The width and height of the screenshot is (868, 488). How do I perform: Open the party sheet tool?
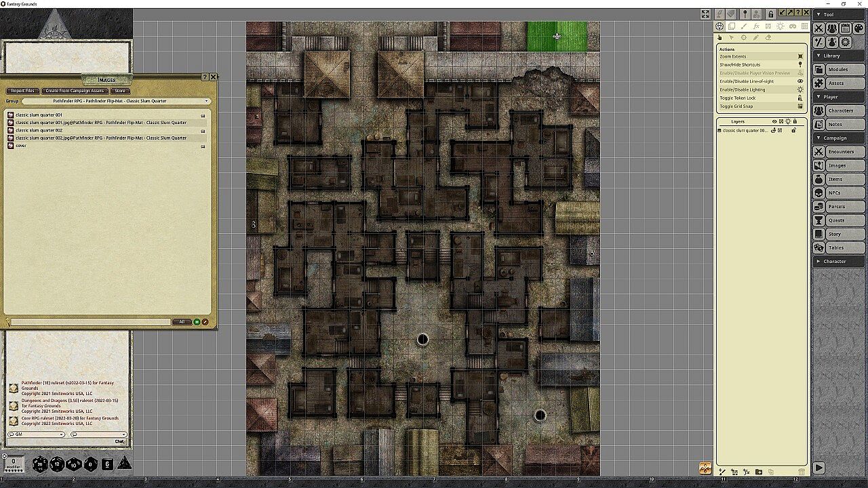pyautogui.click(x=832, y=28)
